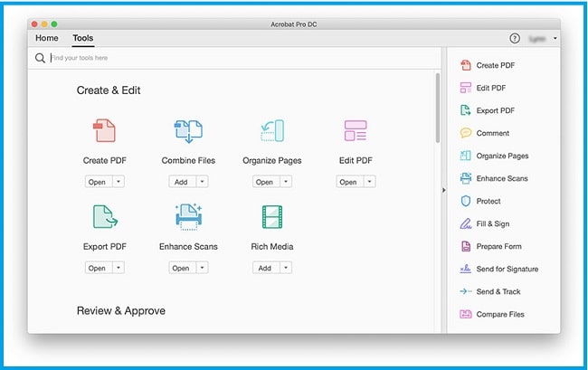
Task: Click Open button under Create PDF
Action: (99, 182)
